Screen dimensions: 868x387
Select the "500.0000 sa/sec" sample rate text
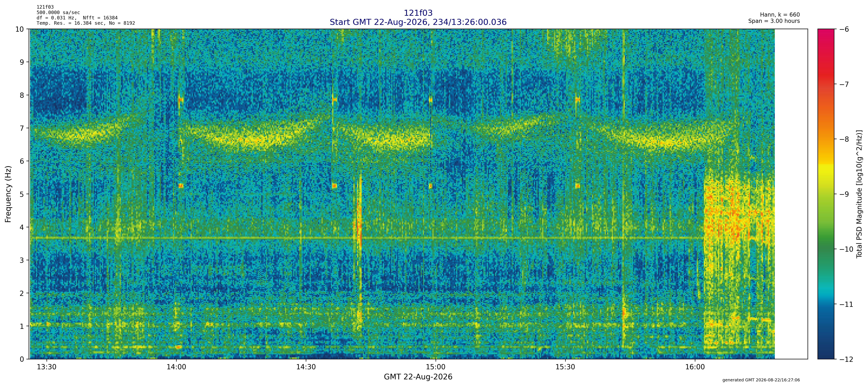(x=58, y=12)
